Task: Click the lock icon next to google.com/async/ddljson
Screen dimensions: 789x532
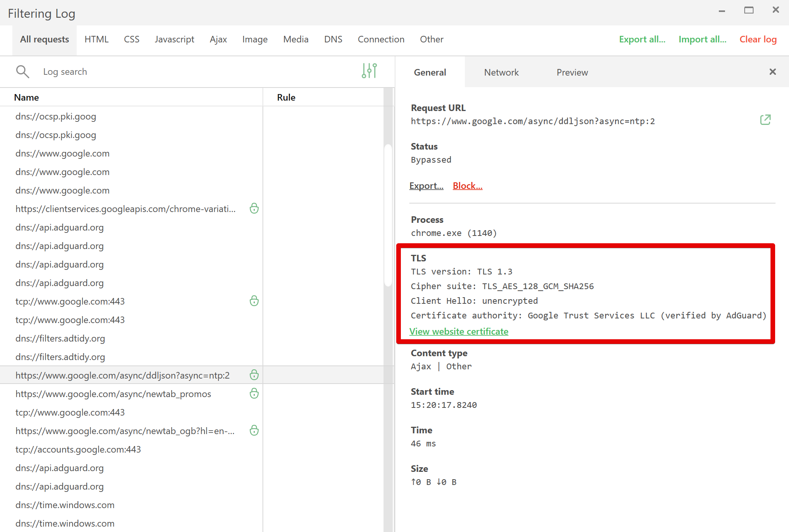Action: (254, 375)
